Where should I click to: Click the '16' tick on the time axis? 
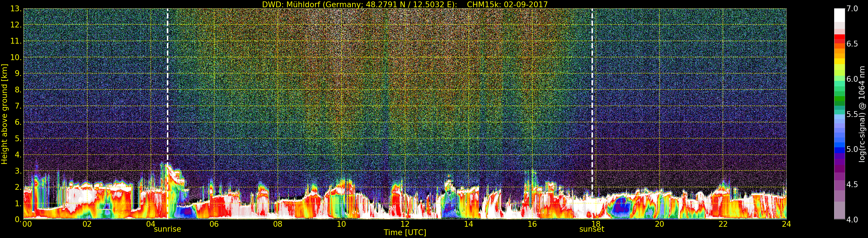tap(532, 224)
